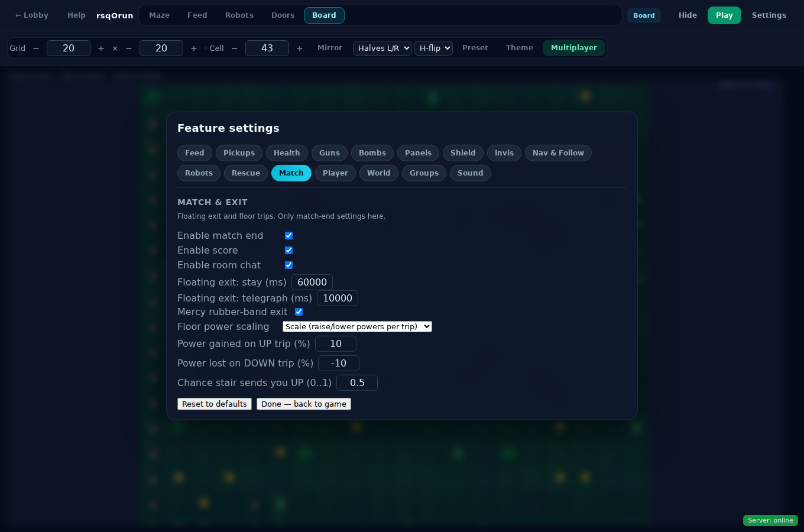Toggle Mercy rubber-band exit checkbox
The width and height of the screenshot is (804, 532).
(x=299, y=312)
